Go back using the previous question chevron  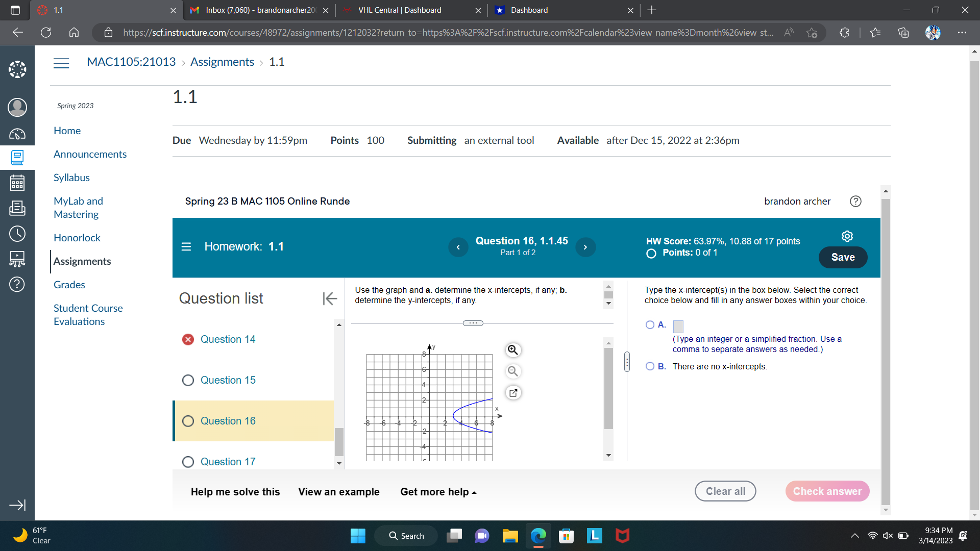(x=458, y=247)
